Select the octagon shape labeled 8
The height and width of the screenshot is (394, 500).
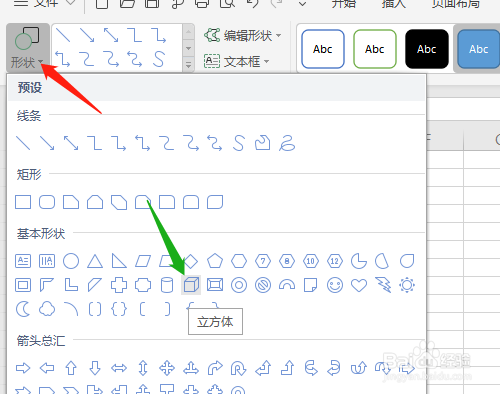(x=287, y=261)
